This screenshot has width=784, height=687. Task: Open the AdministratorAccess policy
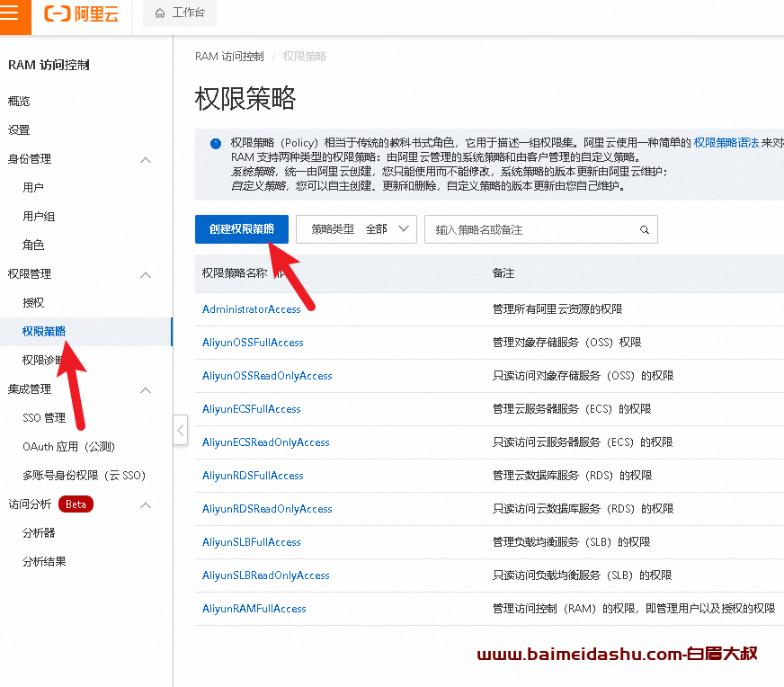[x=251, y=309]
